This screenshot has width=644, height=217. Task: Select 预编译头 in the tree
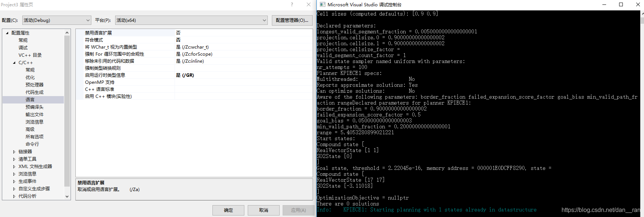pyautogui.click(x=35, y=107)
